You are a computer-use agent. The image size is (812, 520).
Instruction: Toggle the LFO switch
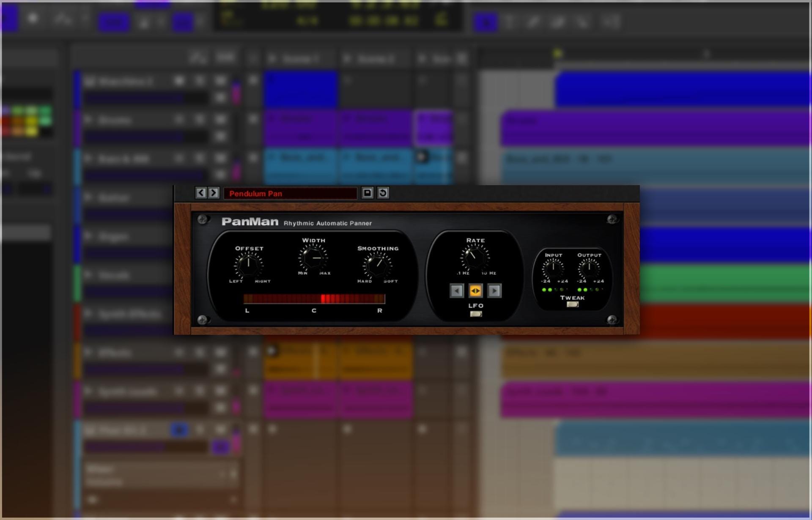pos(476,314)
